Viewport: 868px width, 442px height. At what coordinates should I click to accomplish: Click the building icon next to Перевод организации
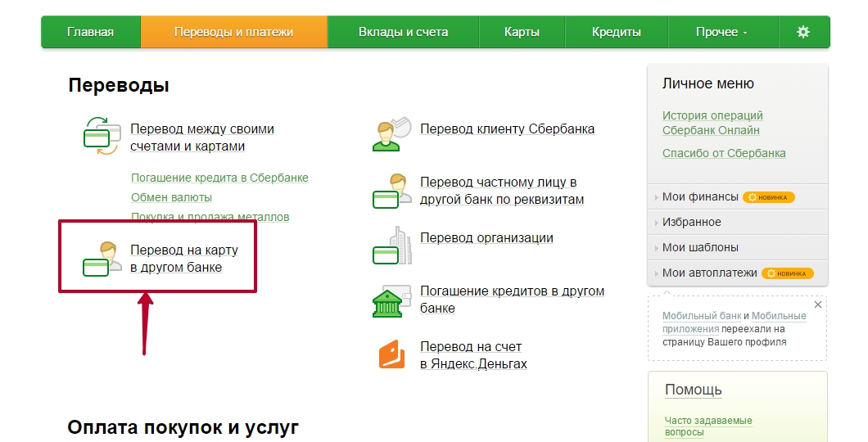pyautogui.click(x=391, y=246)
